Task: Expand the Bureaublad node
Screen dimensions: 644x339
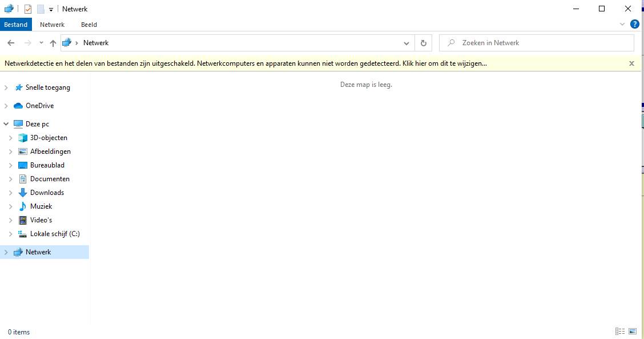Action: (x=11, y=165)
